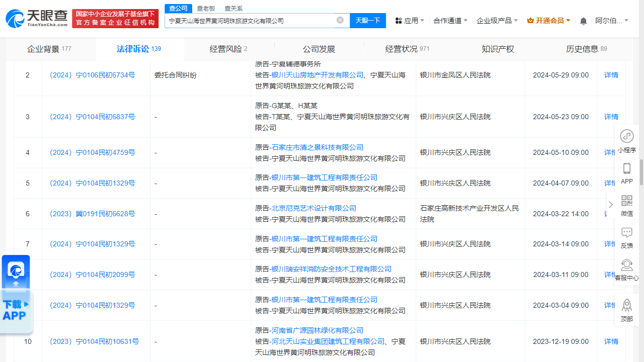Select the date 2024-05-10 09:00
The height and width of the screenshot is (362, 644).
tap(560, 152)
